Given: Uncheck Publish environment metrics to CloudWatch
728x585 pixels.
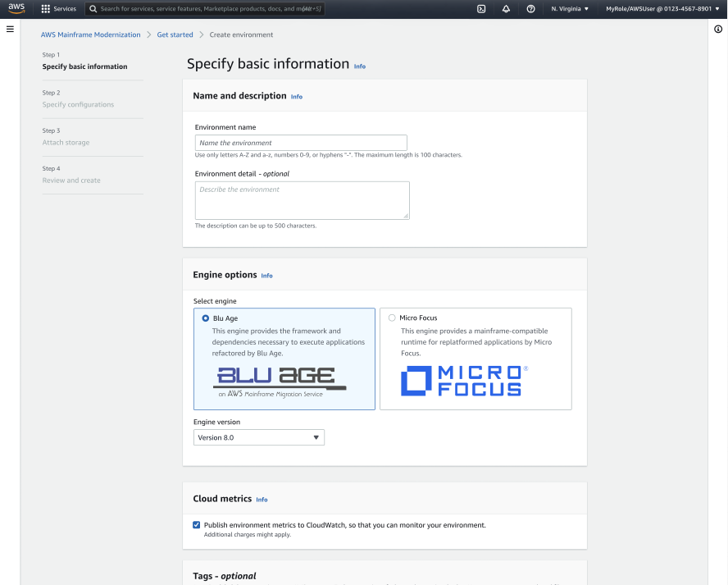Looking at the screenshot, I should [x=197, y=525].
